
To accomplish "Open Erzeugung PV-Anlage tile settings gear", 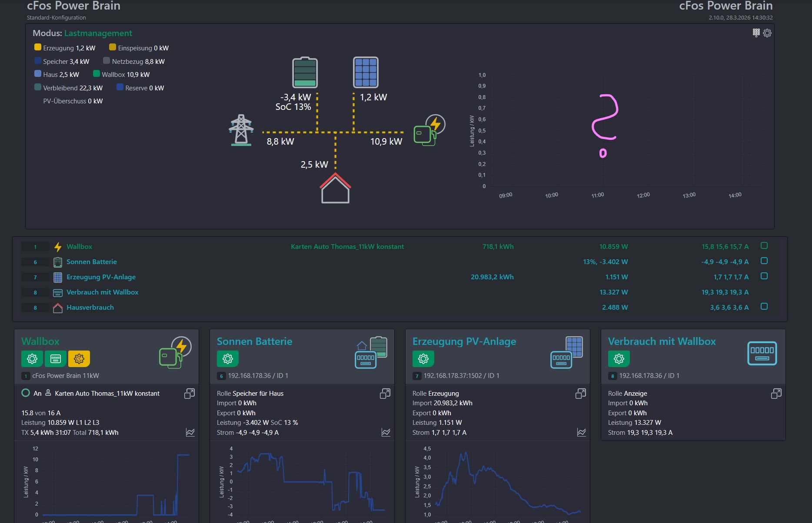I will pyautogui.click(x=423, y=359).
